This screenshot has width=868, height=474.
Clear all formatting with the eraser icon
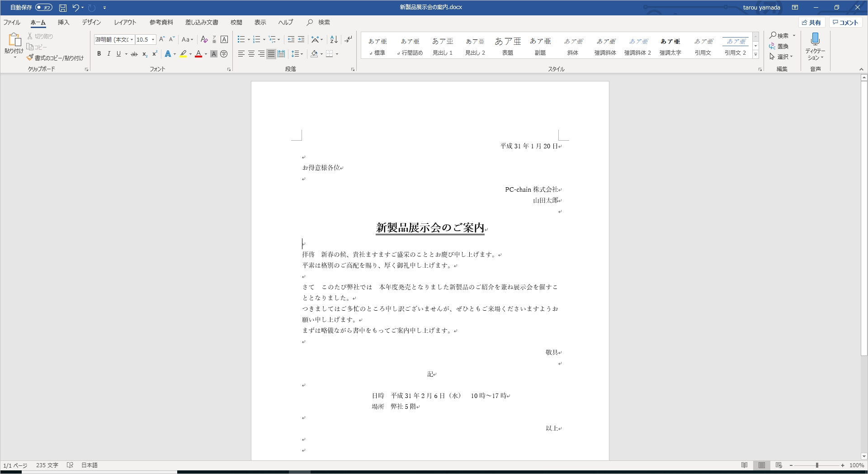[204, 39]
